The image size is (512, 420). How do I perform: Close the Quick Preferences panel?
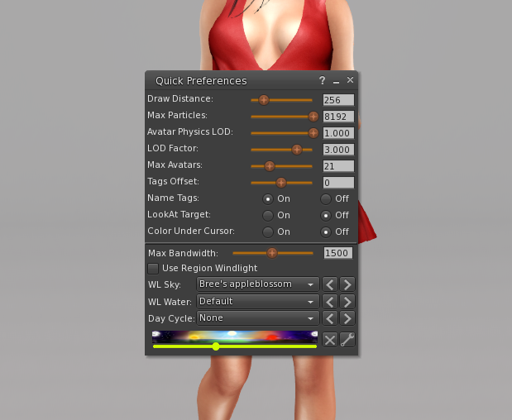(350, 80)
